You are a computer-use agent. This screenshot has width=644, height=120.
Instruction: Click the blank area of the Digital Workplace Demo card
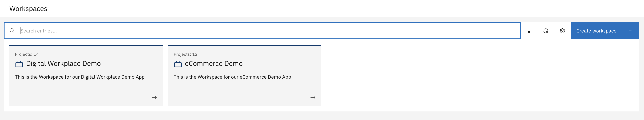coord(75,93)
